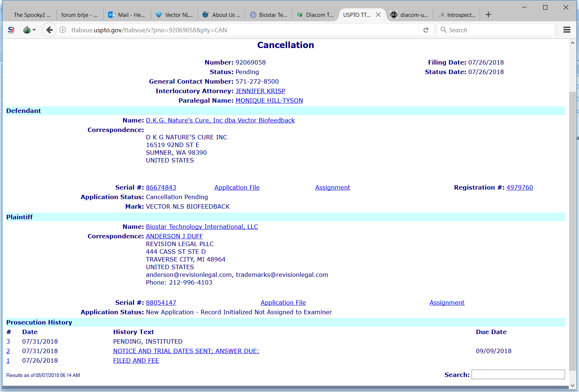
Task: Expand the dropdown arrow beside leaf icon
Action: point(34,30)
